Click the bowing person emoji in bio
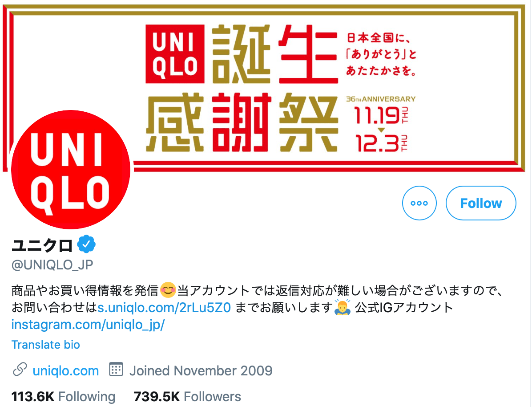Screen dimensions: 532x407 (x=343, y=307)
